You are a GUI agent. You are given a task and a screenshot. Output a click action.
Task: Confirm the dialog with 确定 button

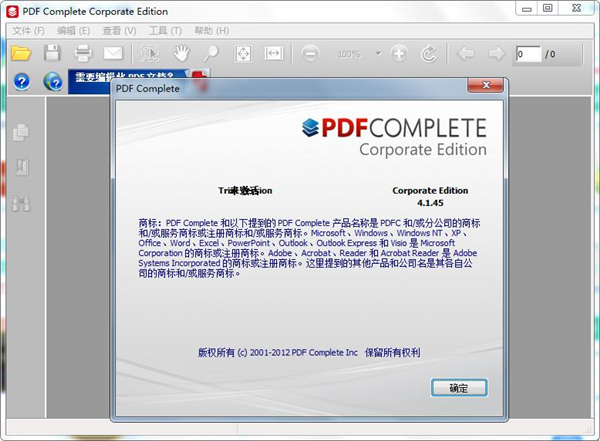pos(459,388)
